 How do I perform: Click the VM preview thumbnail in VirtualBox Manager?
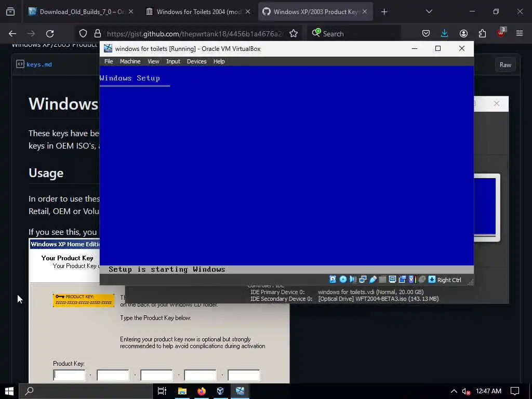coord(487,207)
